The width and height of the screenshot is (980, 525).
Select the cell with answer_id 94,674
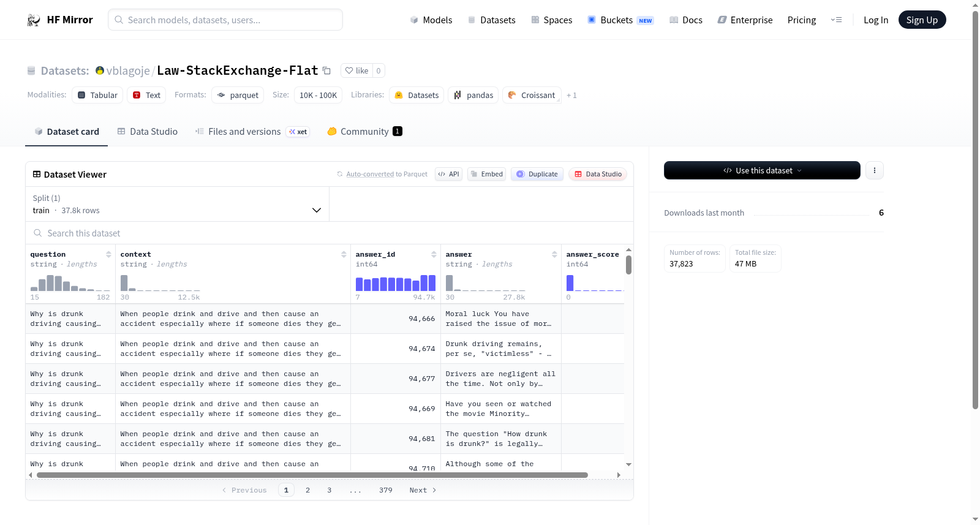(x=396, y=349)
